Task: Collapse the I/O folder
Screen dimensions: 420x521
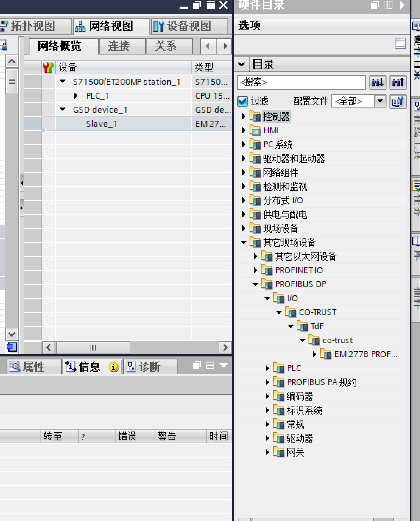Action: [267, 298]
